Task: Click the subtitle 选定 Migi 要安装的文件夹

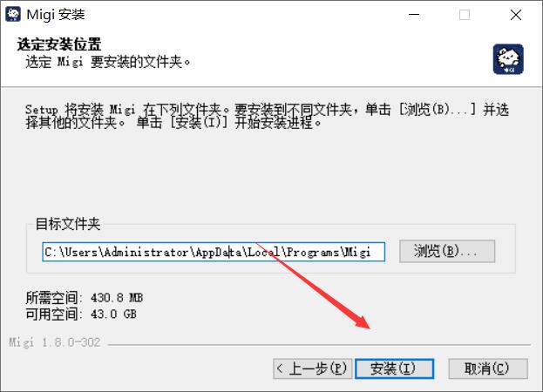Action: point(108,62)
